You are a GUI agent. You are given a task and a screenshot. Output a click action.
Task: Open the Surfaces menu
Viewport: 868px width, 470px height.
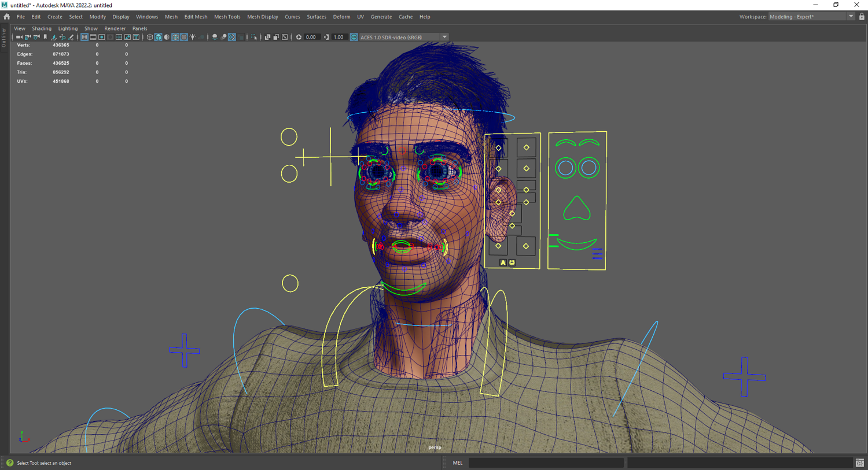tap(317, 17)
